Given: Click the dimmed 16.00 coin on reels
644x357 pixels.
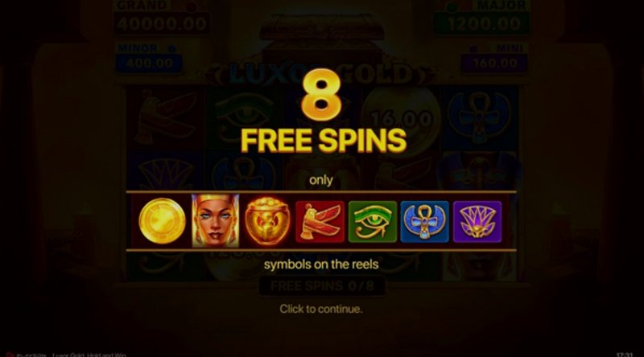Looking at the screenshot, I should [x=402, y=120].
